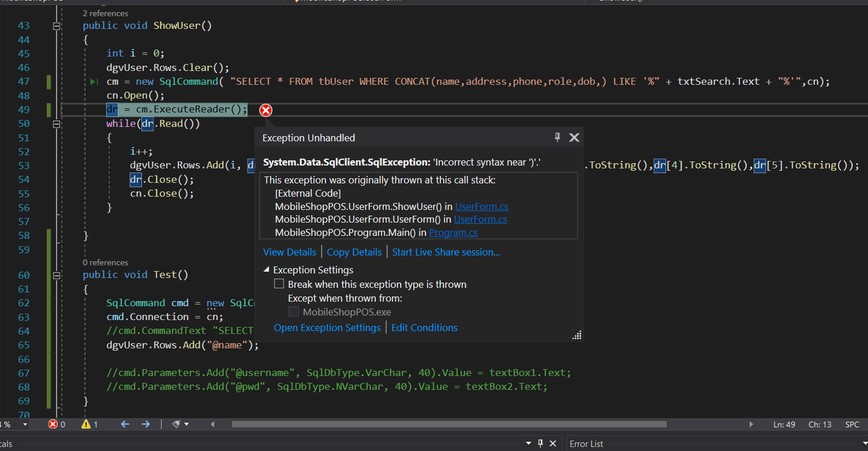Click the Copy Details link
This screenshot has height=451, width=868.
point(354,252)
